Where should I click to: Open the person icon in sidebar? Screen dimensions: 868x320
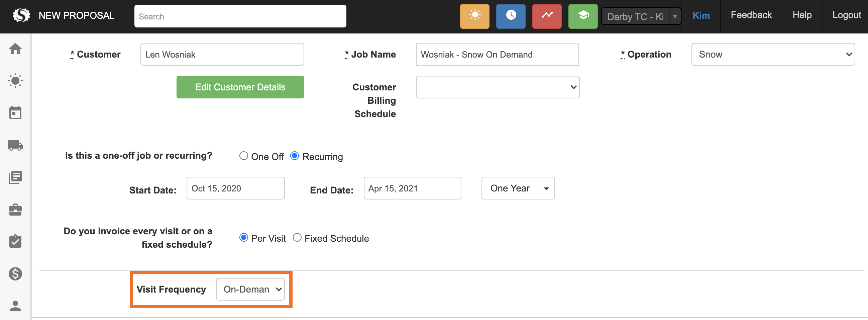[x=15, y=306]
